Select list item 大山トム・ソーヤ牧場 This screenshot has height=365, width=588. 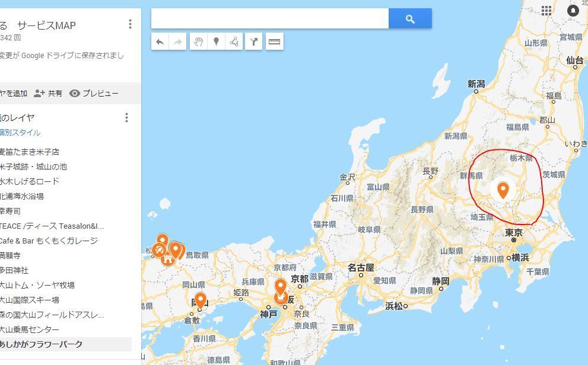coord(37,285)
